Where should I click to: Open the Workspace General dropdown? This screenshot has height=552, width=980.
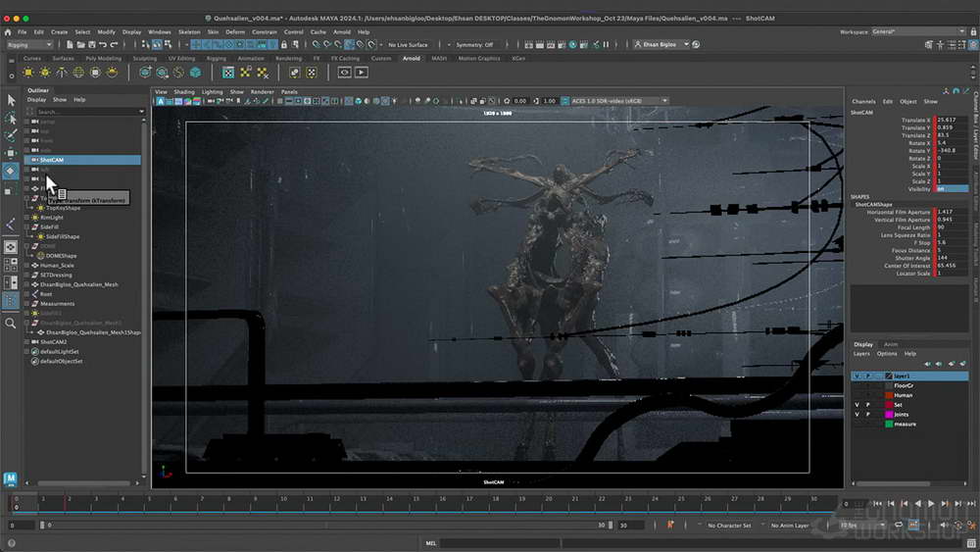click(x=919, y=32)
